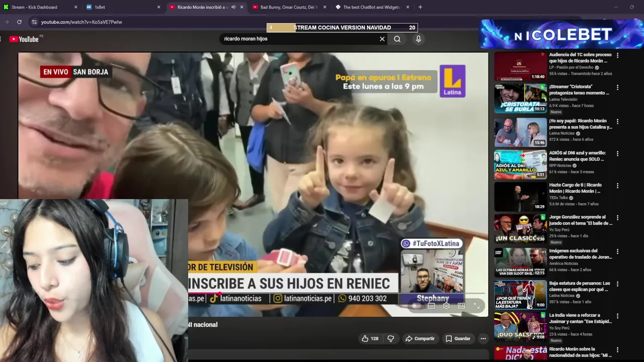This screenshot has width=644, height=362.
Task: Select the browser address bar URL
Action: (82, 22)
